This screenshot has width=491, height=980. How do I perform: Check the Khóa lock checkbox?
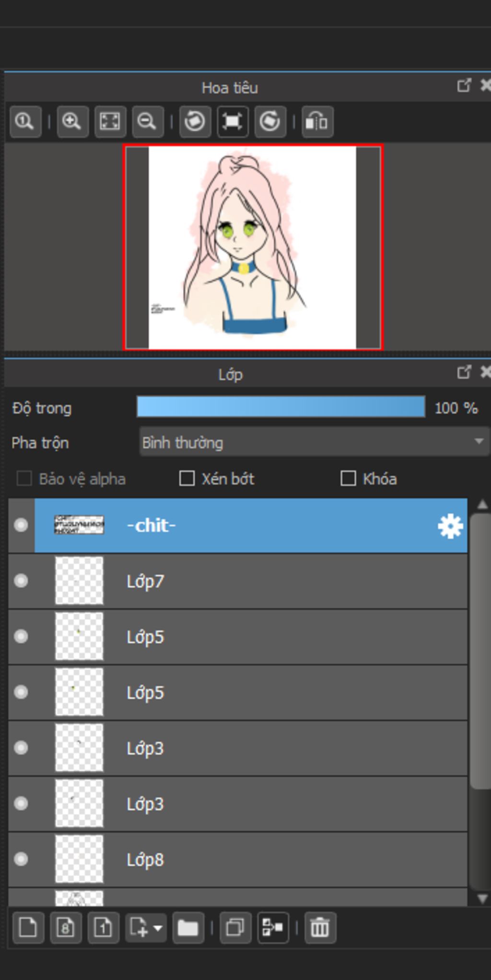348,478
